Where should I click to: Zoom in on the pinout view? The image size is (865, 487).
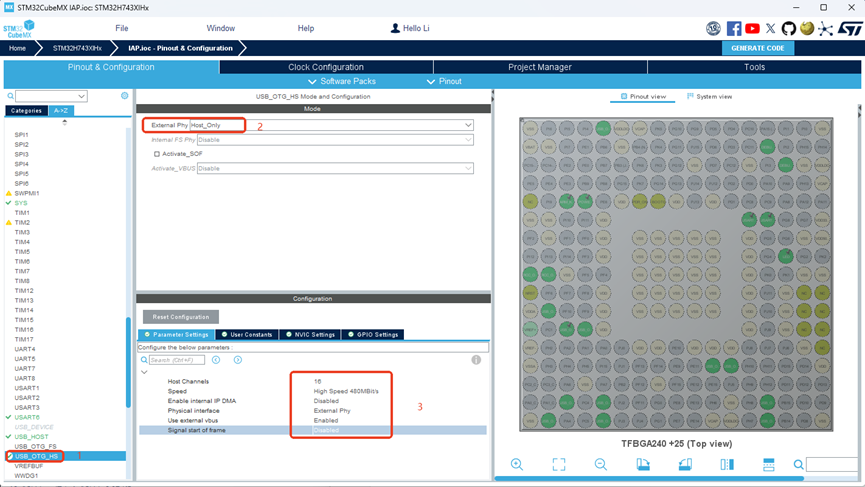coord(517,464)
